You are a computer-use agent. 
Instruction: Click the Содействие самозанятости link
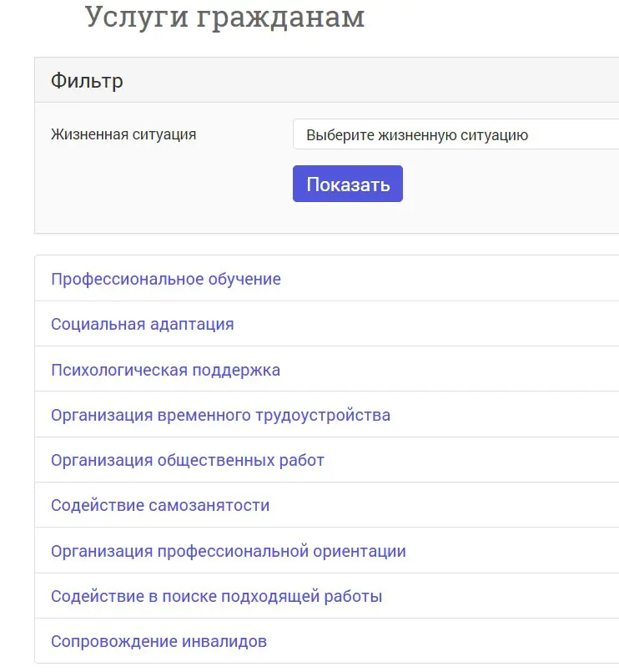(x=160, y=505)
